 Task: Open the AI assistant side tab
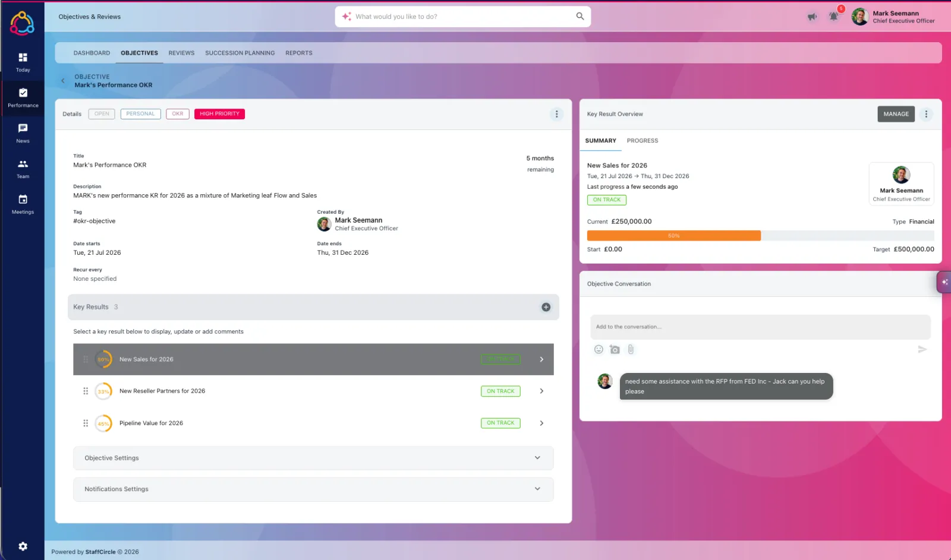tap(944, 282)
